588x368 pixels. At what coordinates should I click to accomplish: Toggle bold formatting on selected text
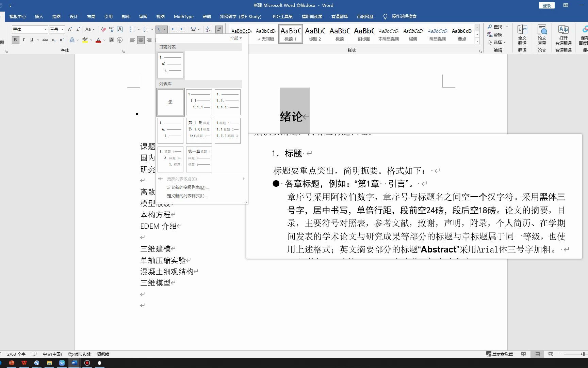[x=15, y=40]
